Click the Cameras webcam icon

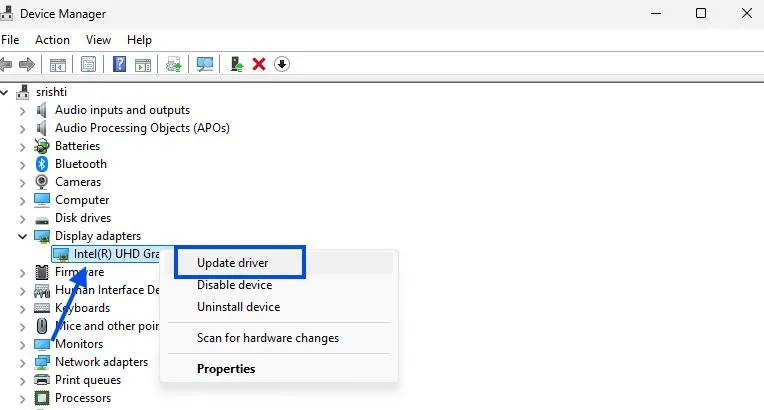point(42,182)
